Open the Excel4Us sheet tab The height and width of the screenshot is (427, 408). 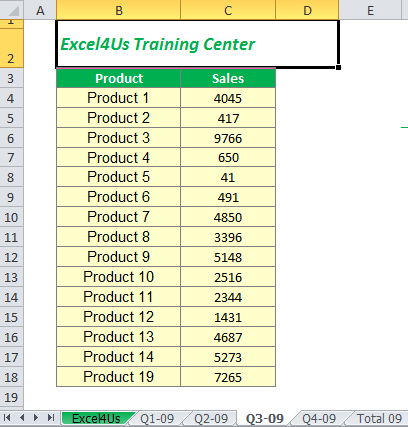[96, 418]
